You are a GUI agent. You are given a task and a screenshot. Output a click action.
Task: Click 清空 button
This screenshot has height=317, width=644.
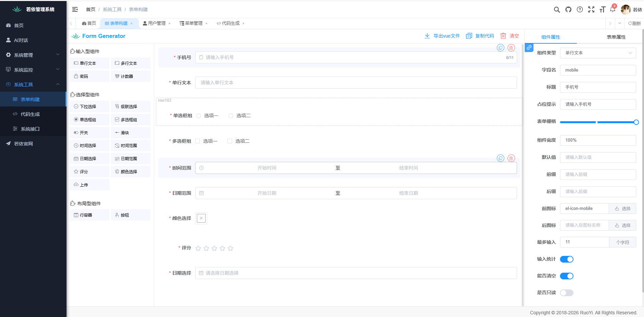510,36
